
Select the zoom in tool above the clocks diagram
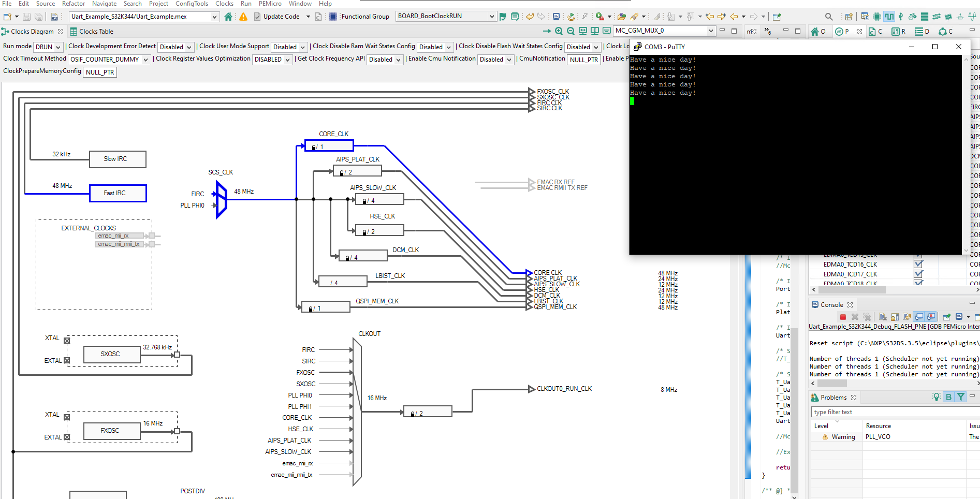click(559, 31)
